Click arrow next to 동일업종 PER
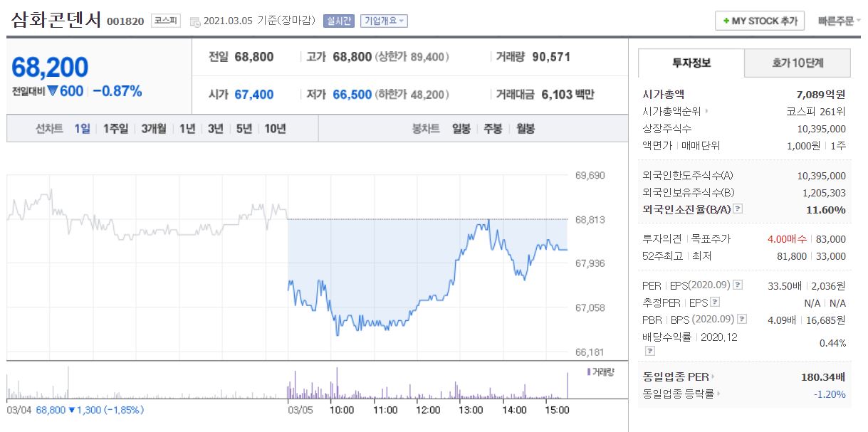Viewport: 868px width, 432px height. [x=713, y=377]
